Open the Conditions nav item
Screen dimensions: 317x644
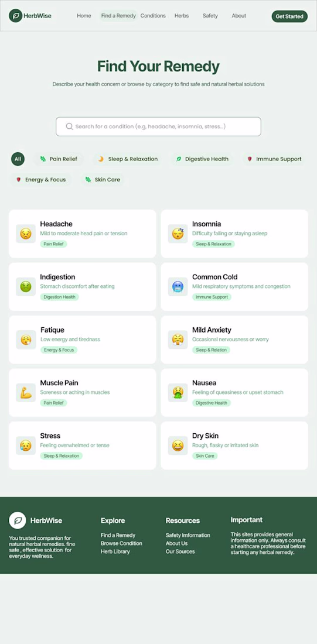click(x=153, y=16)
